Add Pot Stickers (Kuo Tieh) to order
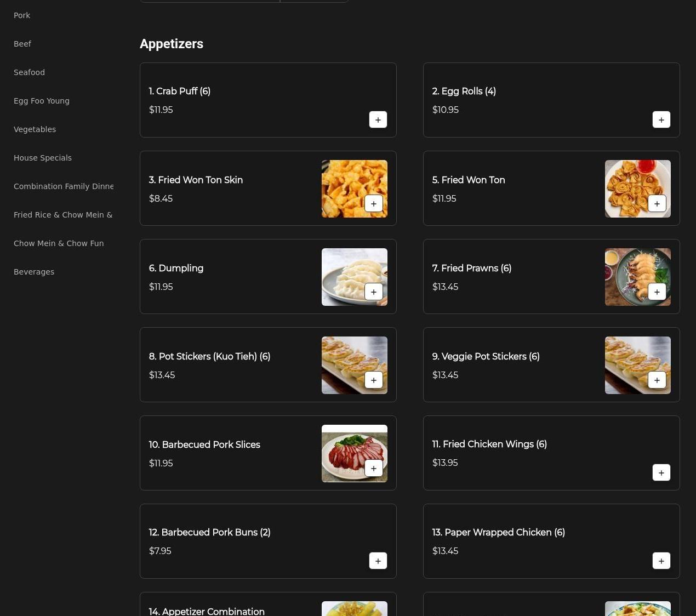This screenshot has width=696, height=616. pos(373,380)
